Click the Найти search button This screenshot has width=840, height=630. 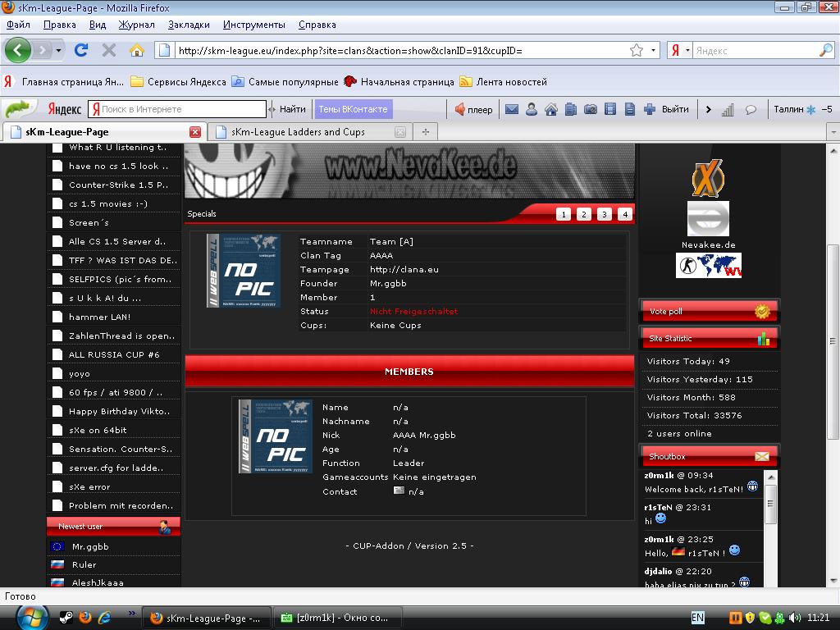tap(293, 109)
